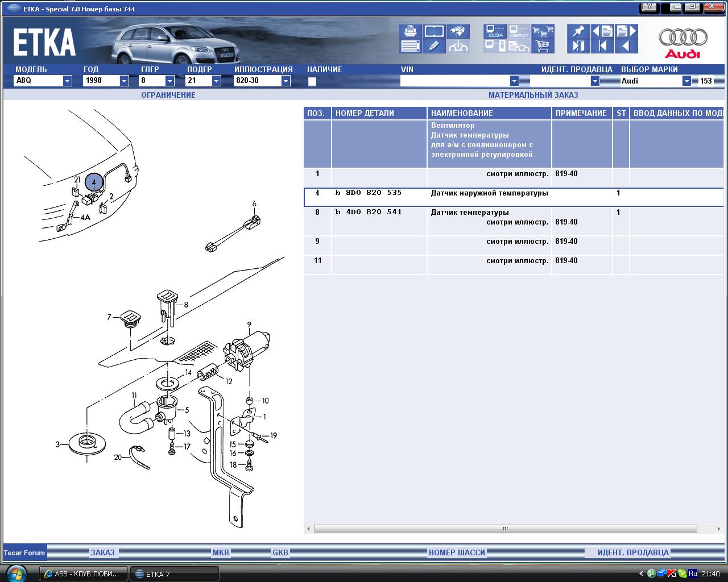Jump to first illustration with skip-back icon
The image size is (728, 582).
point(602,46)
